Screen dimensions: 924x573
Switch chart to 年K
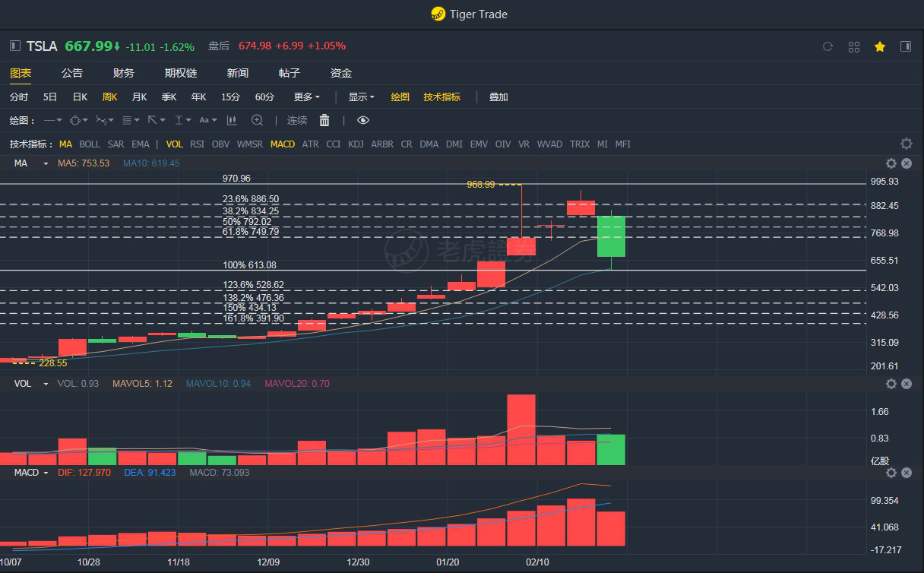pos(198,97)
